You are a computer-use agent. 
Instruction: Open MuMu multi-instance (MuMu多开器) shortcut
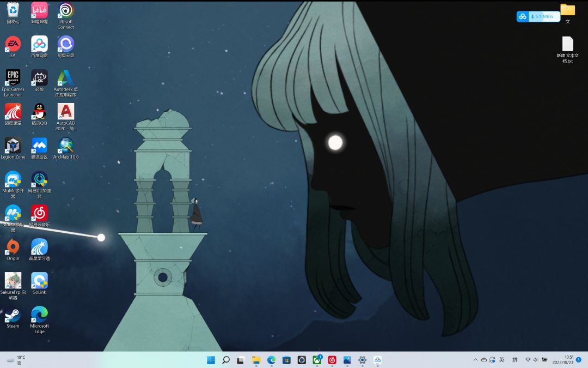click(13, 185)
